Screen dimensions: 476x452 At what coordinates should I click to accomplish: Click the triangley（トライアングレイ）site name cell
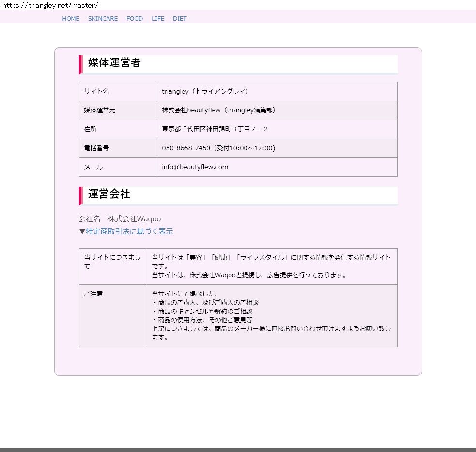click(x=205, y=92)
